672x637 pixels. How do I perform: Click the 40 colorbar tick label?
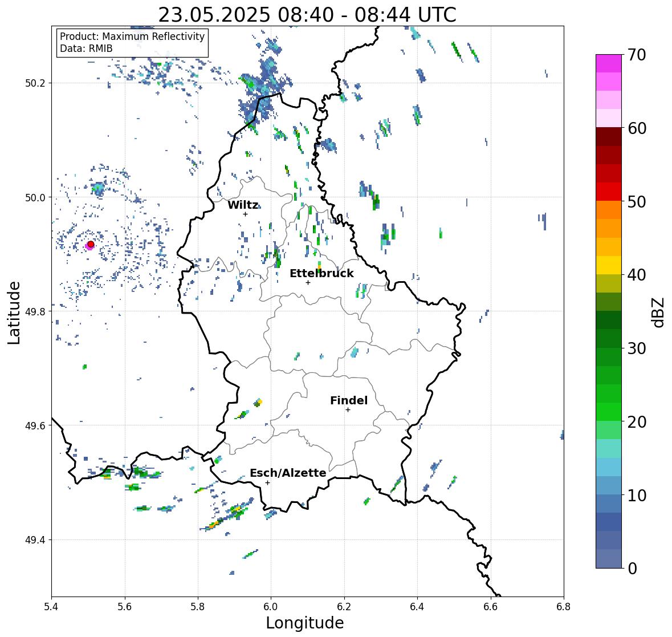point(637,275)
